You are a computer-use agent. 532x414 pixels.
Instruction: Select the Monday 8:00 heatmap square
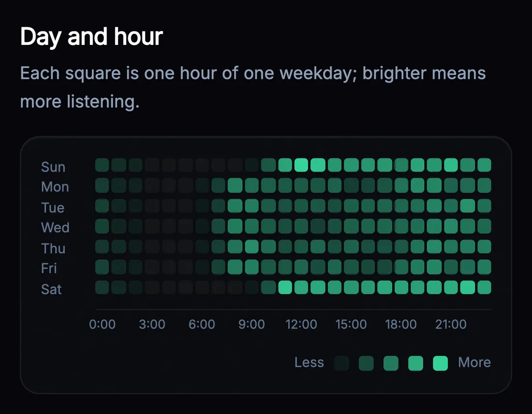235,186
